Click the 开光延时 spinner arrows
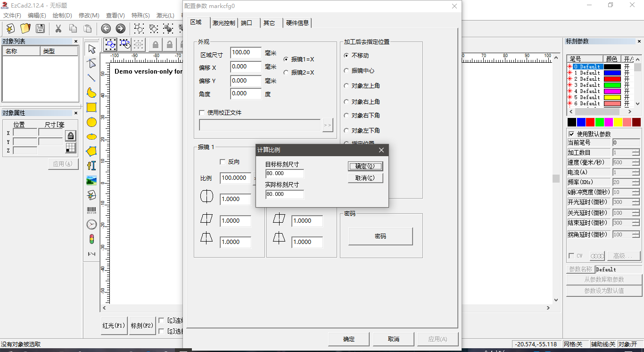 tap(636, 202)
